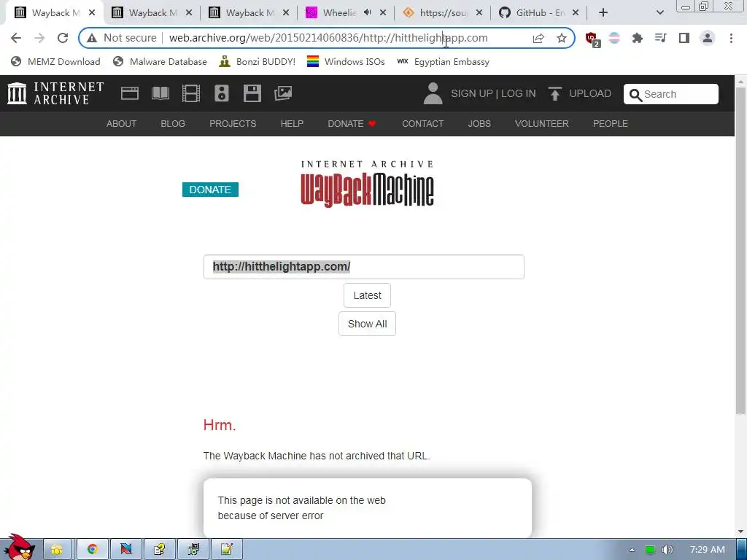Click the Show All button
The image size is (747, 560).
368,324
